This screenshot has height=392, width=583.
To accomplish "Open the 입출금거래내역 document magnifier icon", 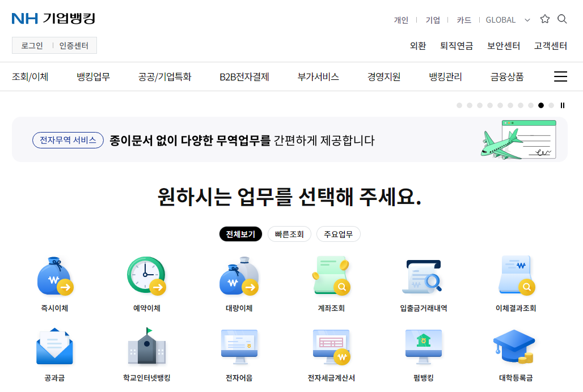I will coord(423,276).
